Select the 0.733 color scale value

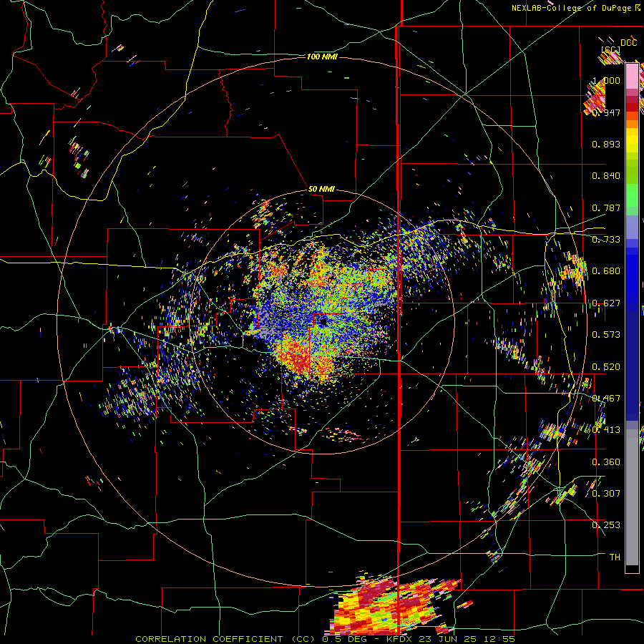point(606,240)
